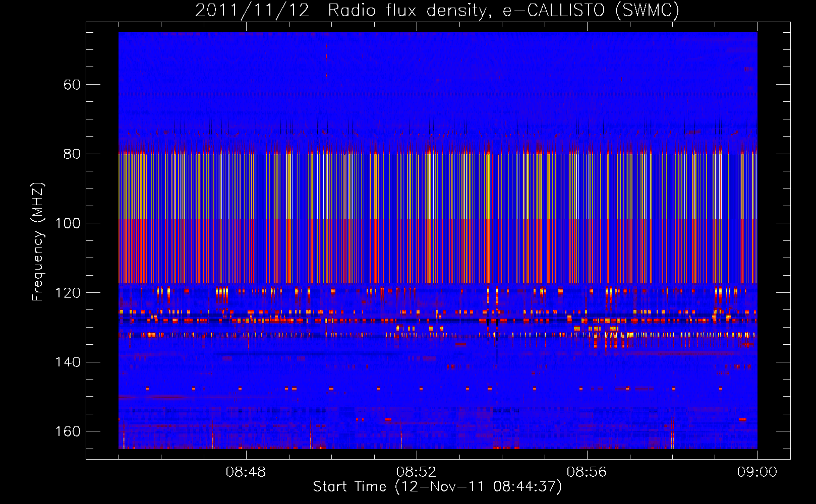The image size is (816, 504).
Task: Click the '09:00' time axis label
Action: [757, 472]
